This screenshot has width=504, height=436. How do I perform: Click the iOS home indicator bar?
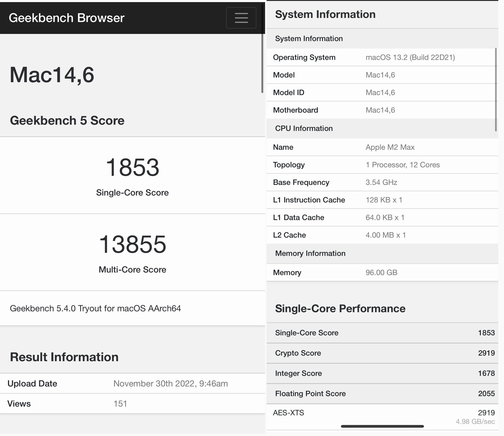pyautogui.click(x=382, y=426)
